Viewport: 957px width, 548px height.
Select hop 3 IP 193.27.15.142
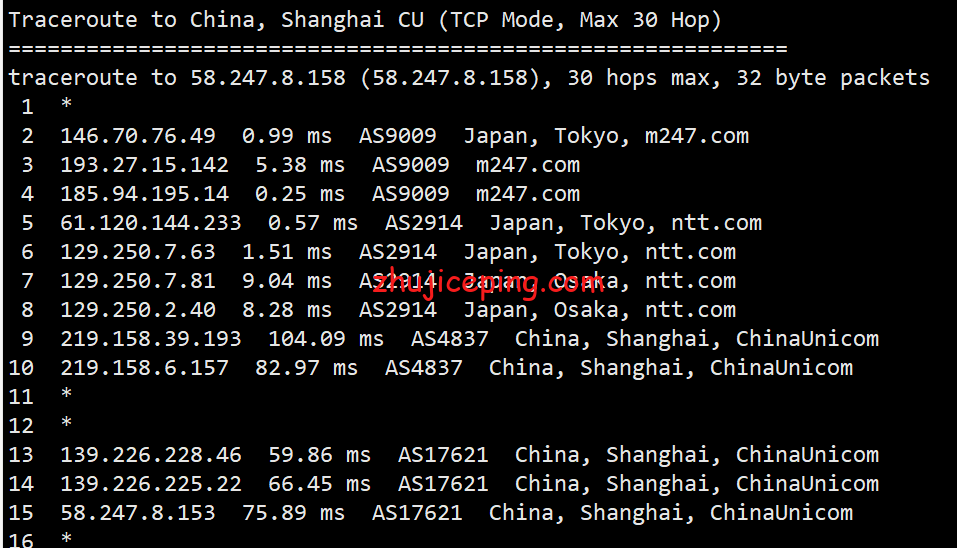[145, 165]
